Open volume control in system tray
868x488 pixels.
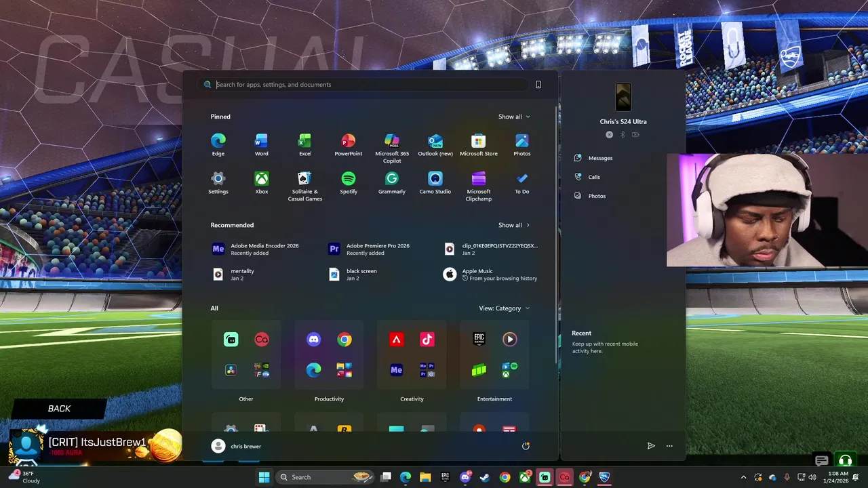coord(812,477)
